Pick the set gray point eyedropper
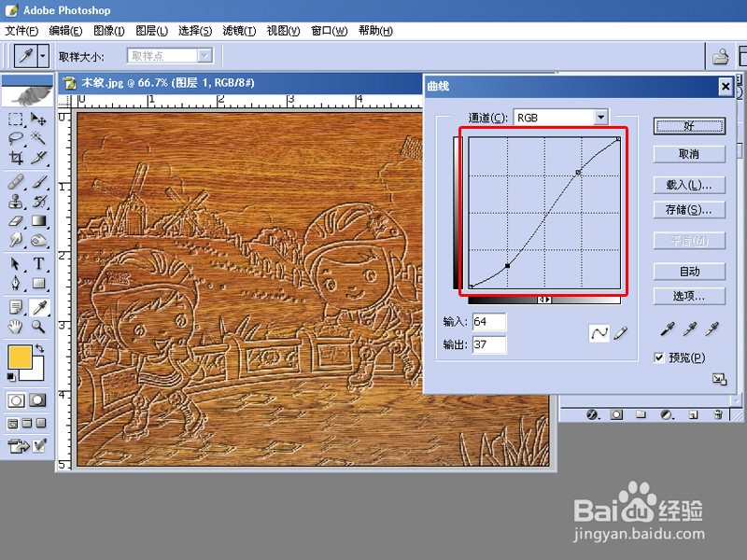747x560 pixels. [x=689, y=329]
